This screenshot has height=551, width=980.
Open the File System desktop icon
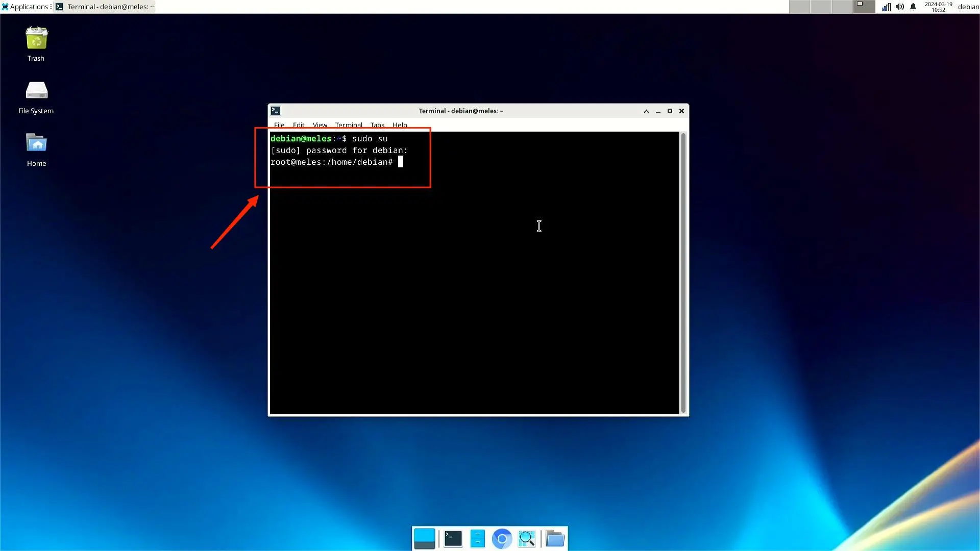pyautogui.click(x=36, y=97)
